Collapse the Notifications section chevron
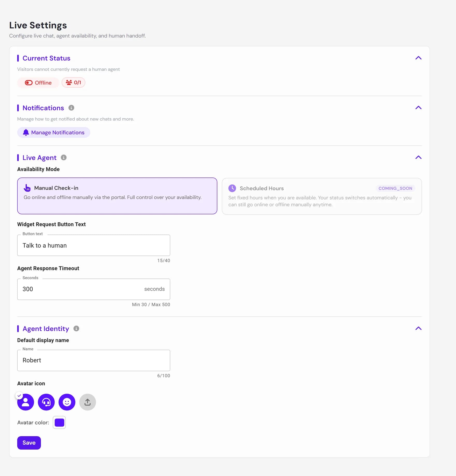456x476 pixels. point(418,108)
